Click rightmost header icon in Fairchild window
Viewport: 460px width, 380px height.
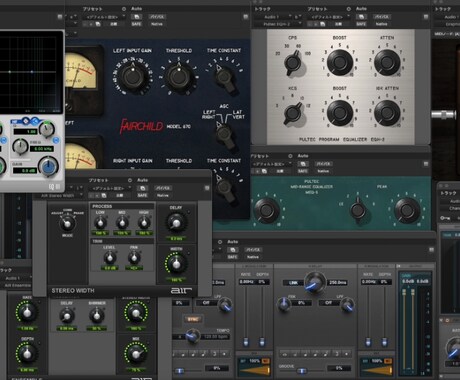click(246, 16)
